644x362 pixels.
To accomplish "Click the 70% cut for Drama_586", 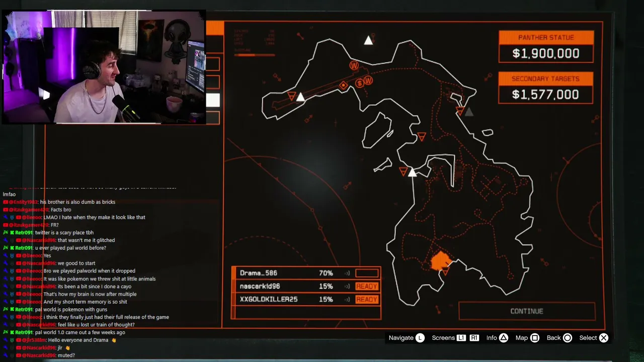I will [326, 273].
